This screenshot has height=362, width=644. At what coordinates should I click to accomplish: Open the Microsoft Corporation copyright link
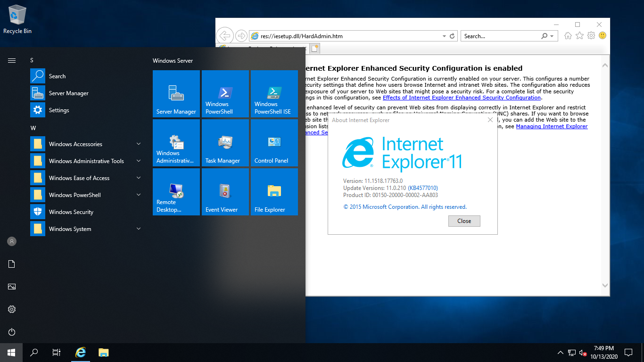coord(405,207)
